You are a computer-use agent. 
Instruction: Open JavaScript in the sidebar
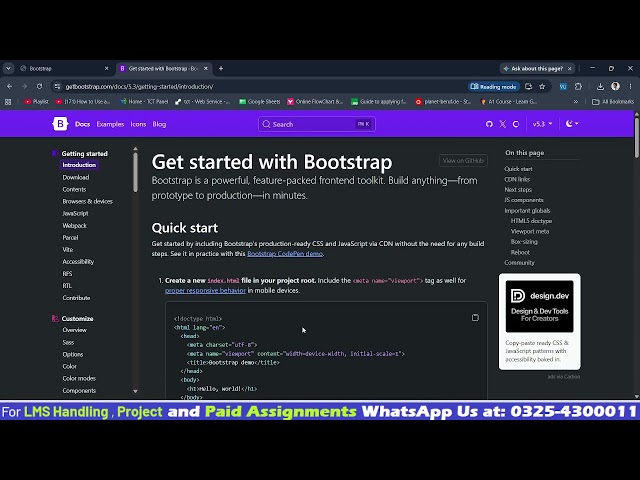click(x=75, y=213)
